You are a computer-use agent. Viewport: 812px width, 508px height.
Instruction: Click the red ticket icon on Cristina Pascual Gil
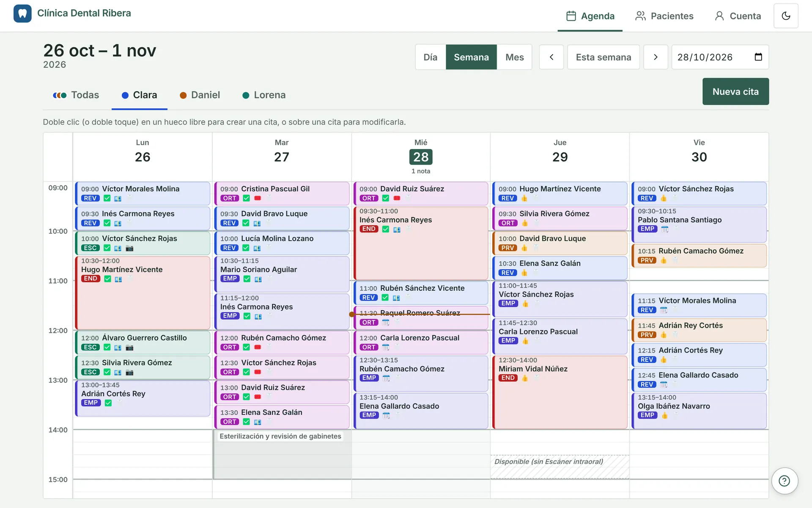(258, 198)
